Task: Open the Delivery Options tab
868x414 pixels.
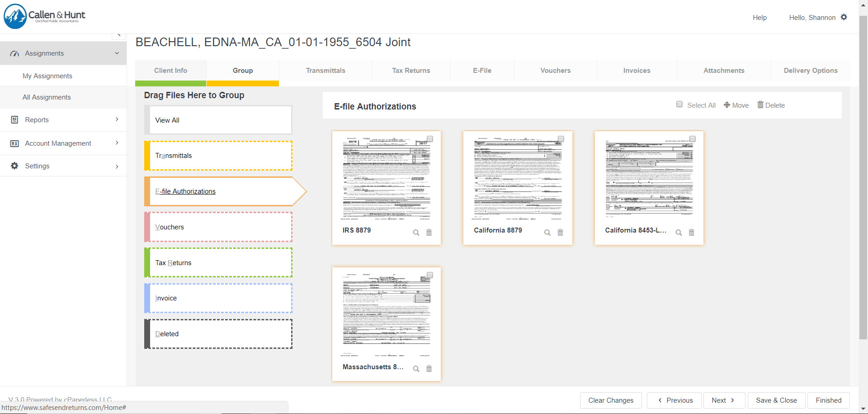Action: pos(810,70)
